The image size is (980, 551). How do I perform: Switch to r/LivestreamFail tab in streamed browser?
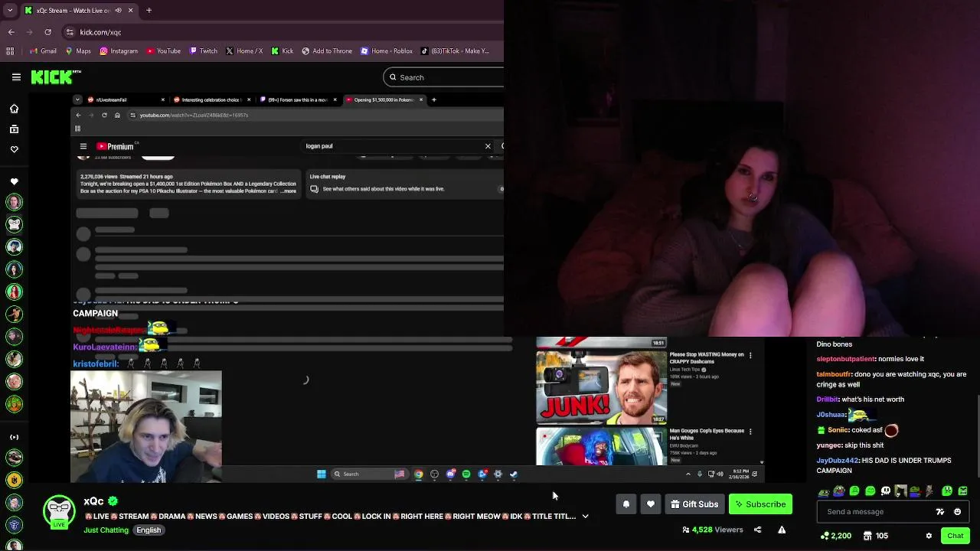coord(126,99)
